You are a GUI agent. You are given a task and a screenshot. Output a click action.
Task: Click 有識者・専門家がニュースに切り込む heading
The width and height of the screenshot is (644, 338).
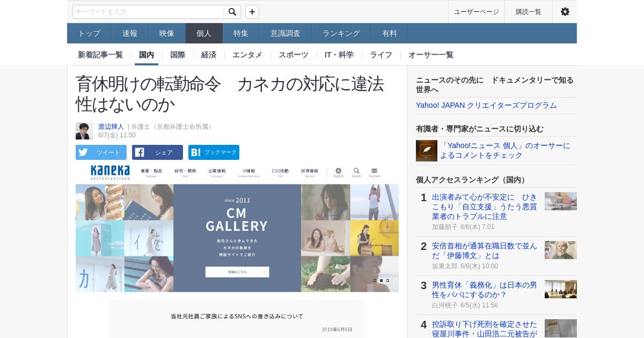pyautogui.click(x=480, y=129)
